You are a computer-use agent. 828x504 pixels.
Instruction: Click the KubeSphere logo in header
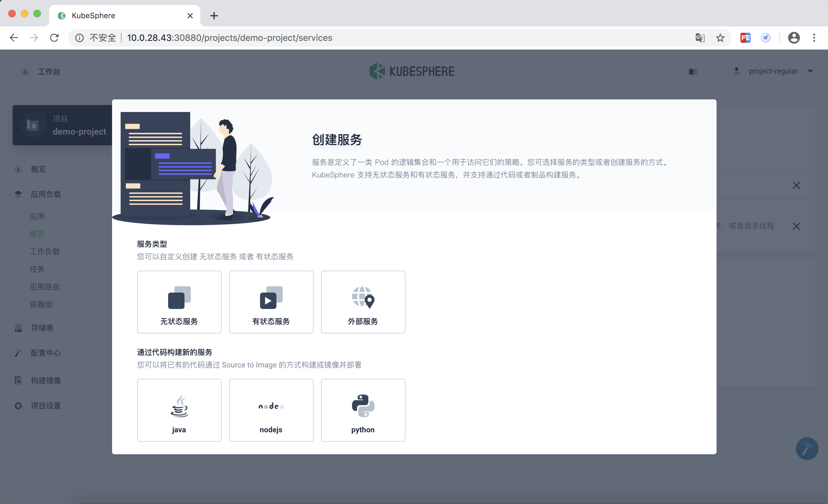tap(412, 71)
